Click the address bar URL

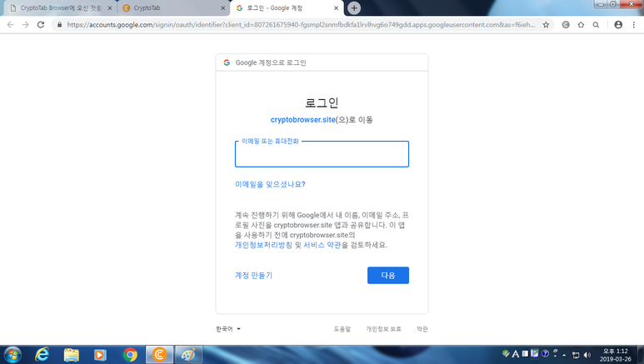(x=301, y=25)
